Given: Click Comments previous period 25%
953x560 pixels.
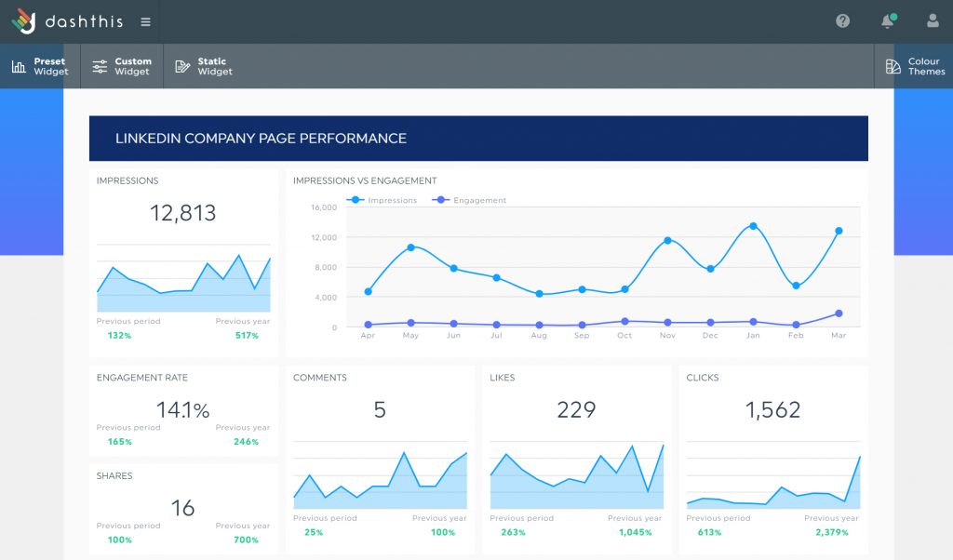Looking at the screenshot, I should pos(315,532).
